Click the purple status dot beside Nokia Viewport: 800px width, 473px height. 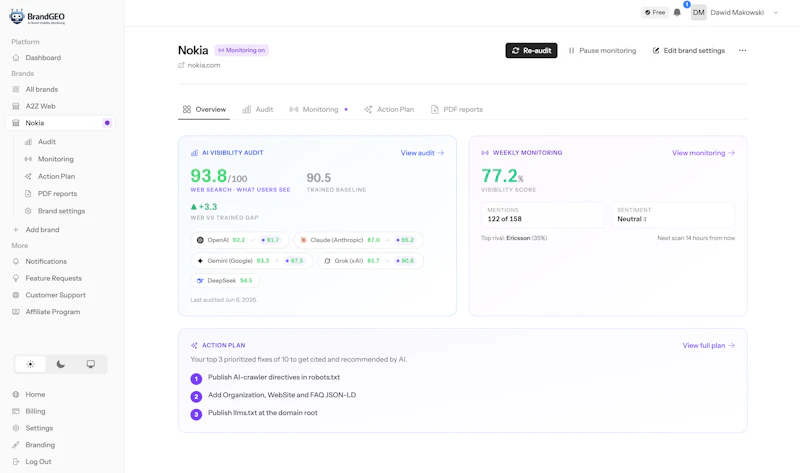tap(107, 123)
